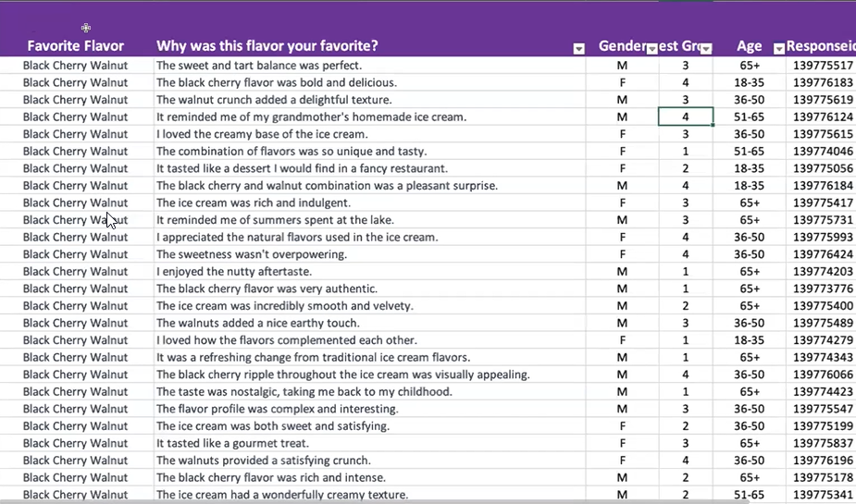Click response ID 139776124

[x=821, y=117]
